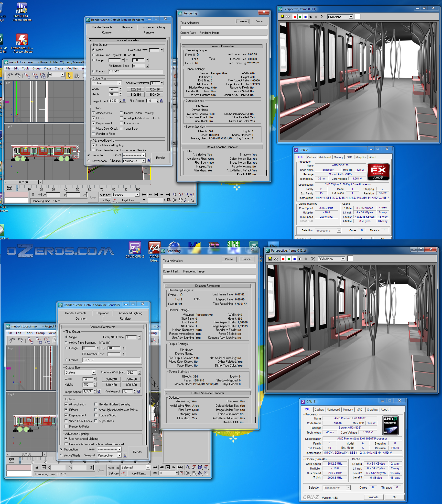Open RGB Alpha dropdown in lower Perspective window
The height and width of the screenshot is (504, 442).
click(x=331, y=259)
